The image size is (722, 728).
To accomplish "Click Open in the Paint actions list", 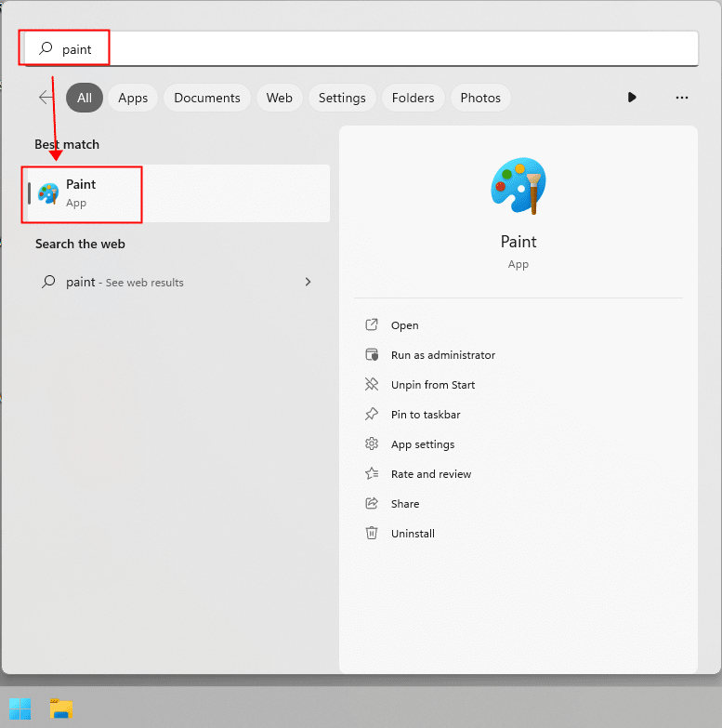I will [404, 325].
